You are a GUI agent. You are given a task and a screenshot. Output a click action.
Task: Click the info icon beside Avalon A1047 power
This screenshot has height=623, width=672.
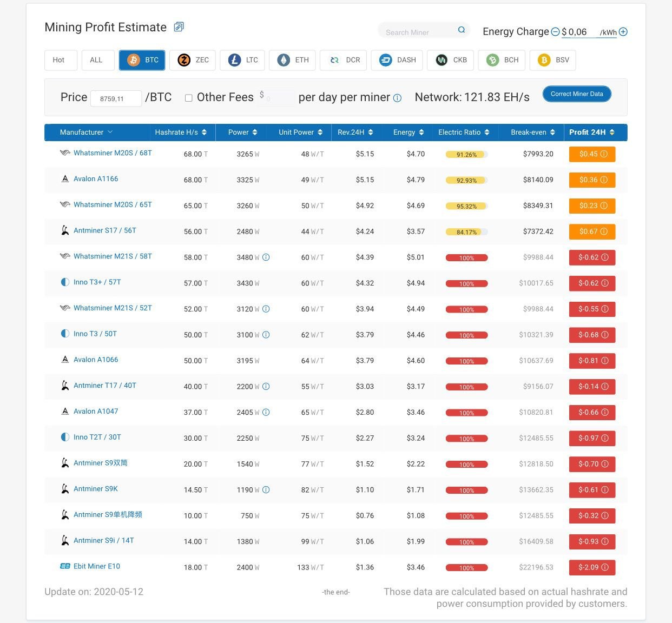pos(266,412)
